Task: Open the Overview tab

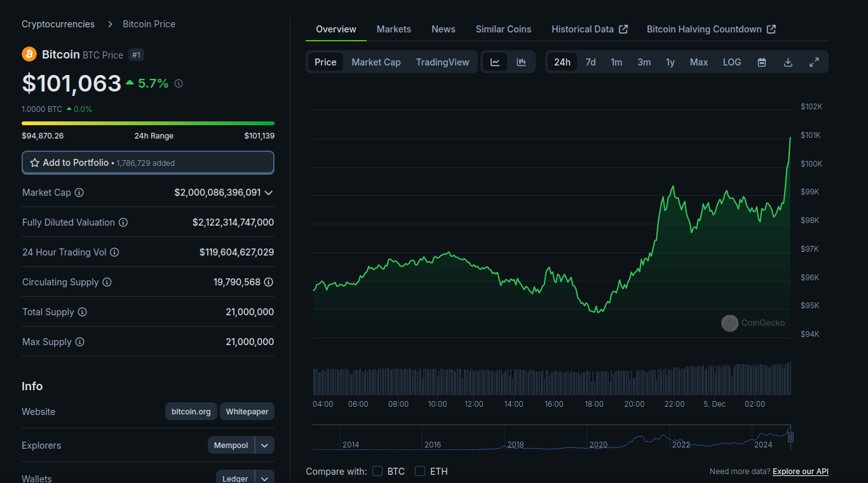Action: (x=336, y=29)
